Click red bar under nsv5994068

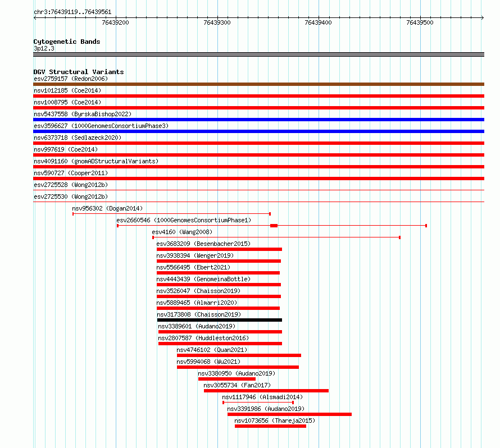(x=238, y=367)
